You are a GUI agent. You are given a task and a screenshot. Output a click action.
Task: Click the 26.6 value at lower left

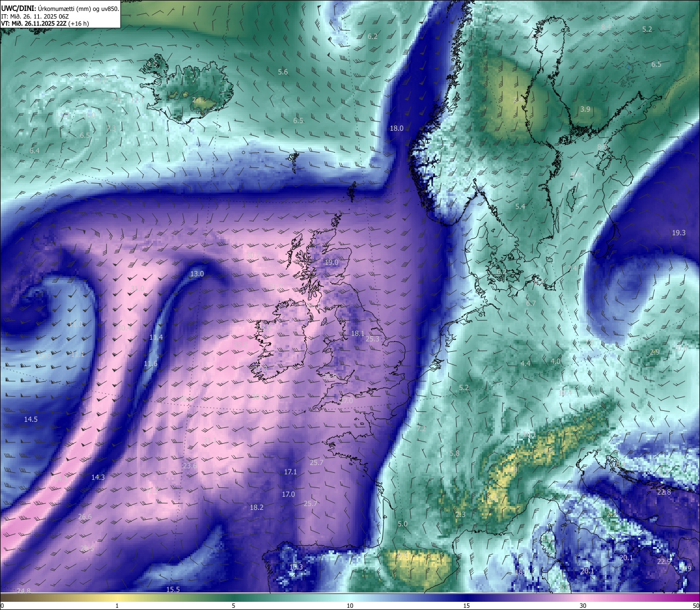tap(85, 516)
